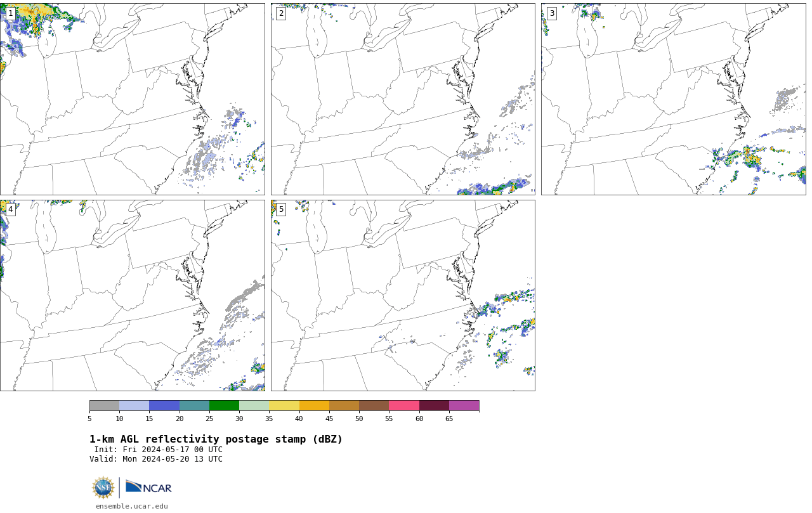This screenshot has height=513, width=812.
Task: Click the ensemble.ucar.edu text
Action: click(x=132, y=506)
